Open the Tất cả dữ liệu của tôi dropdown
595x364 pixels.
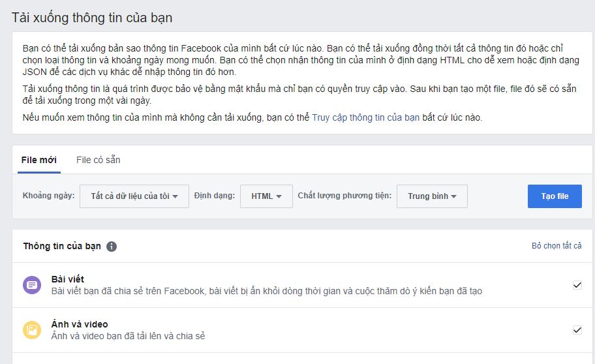134,196
